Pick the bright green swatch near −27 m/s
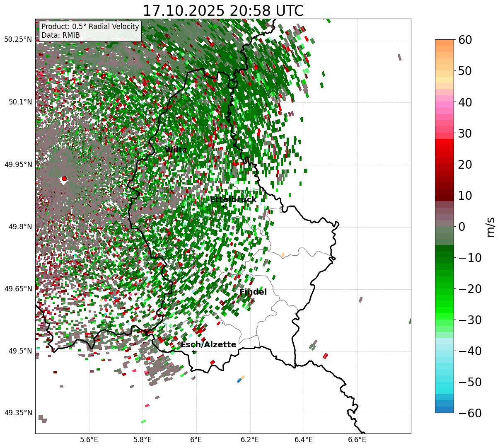This screenshot has height=448, width=500. (x=444, y=310)
